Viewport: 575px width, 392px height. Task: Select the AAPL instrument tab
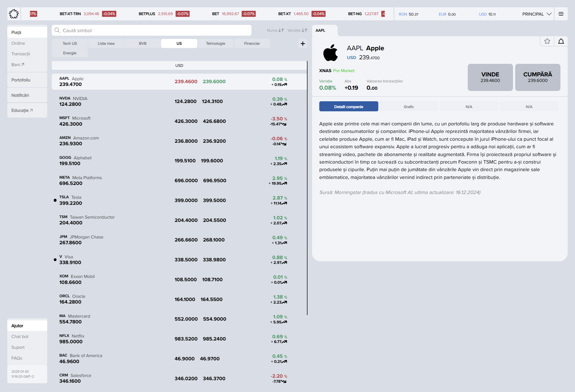tap(325, 30)
